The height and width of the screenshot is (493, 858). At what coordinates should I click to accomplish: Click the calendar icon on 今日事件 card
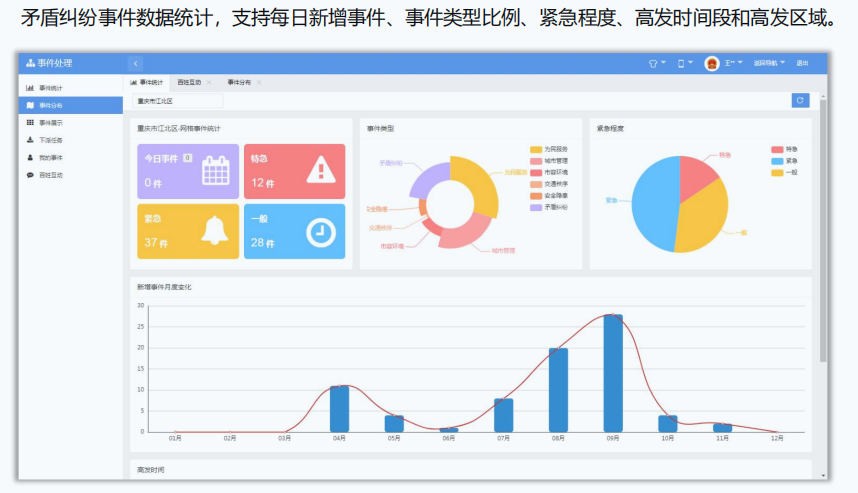[216, 170]
